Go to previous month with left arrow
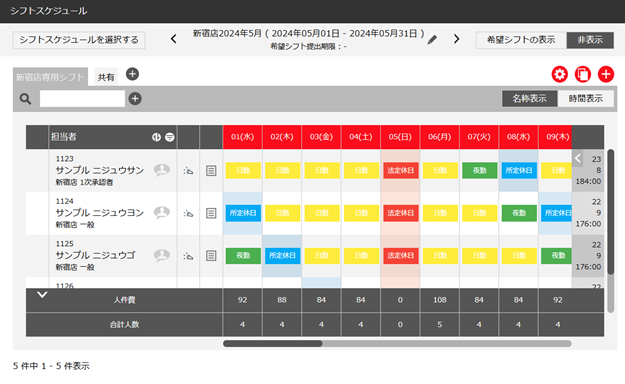 173,39
